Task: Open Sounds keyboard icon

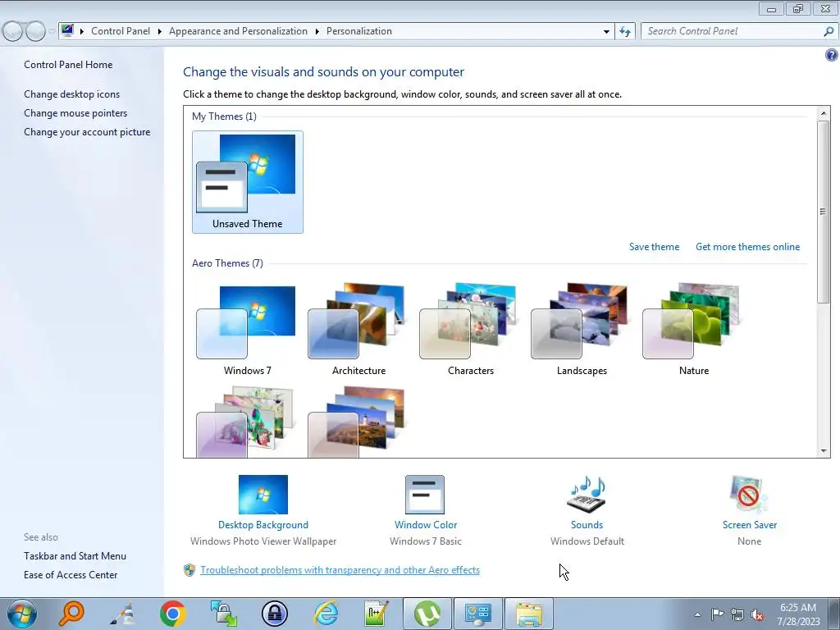Action: click(587, 495)
